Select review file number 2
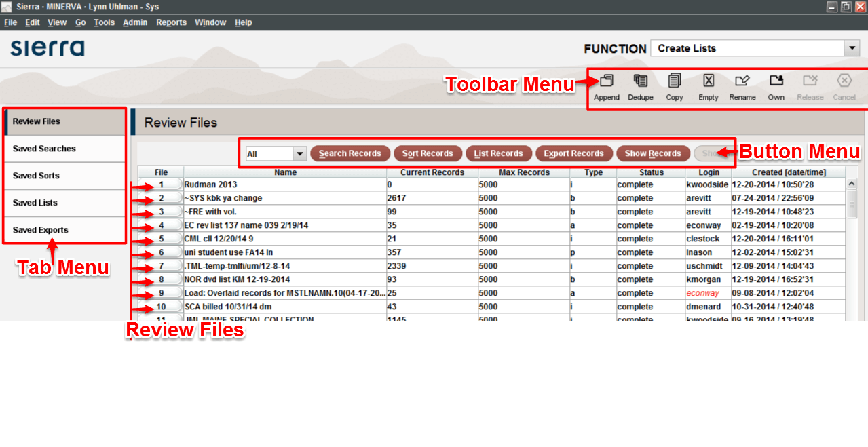Viewport: 868px width, 447px height. (161, 198)
